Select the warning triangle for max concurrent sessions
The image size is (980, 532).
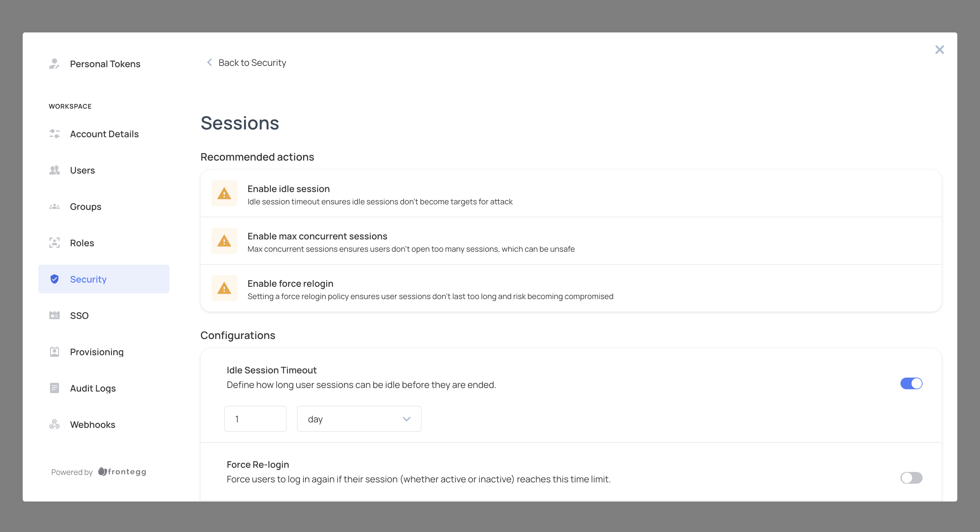[x=224, y=240]
